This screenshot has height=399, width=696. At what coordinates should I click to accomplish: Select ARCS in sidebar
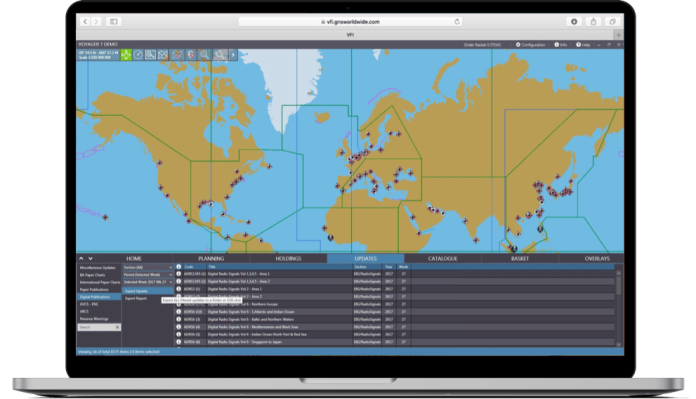pos(99,312)
